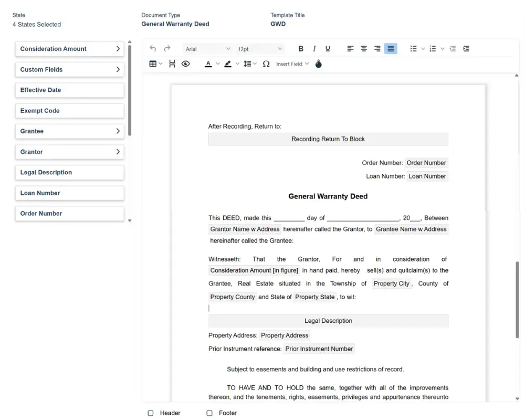Click the Recording Return To Block placeholder

pos(328,139)
